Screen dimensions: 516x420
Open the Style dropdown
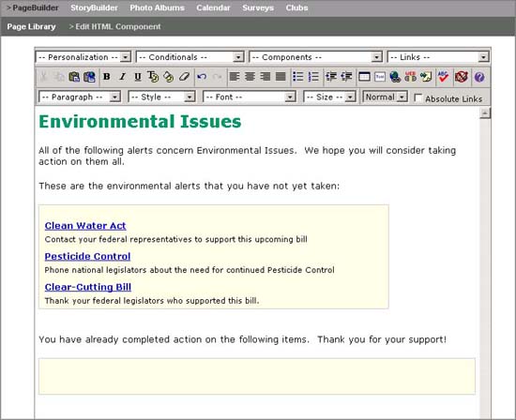click(161, 97)
